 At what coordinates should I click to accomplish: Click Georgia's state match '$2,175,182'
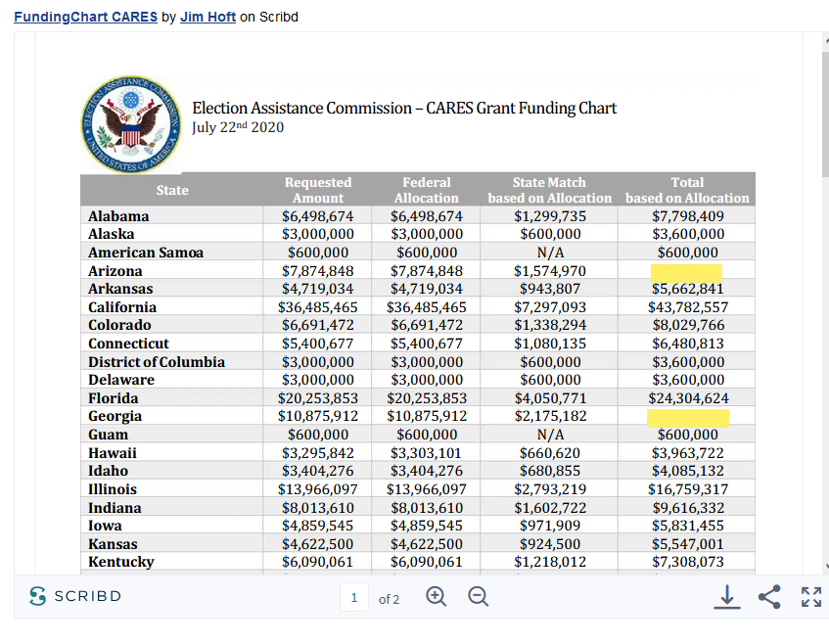pyautogui.click(x=550, y=417)
